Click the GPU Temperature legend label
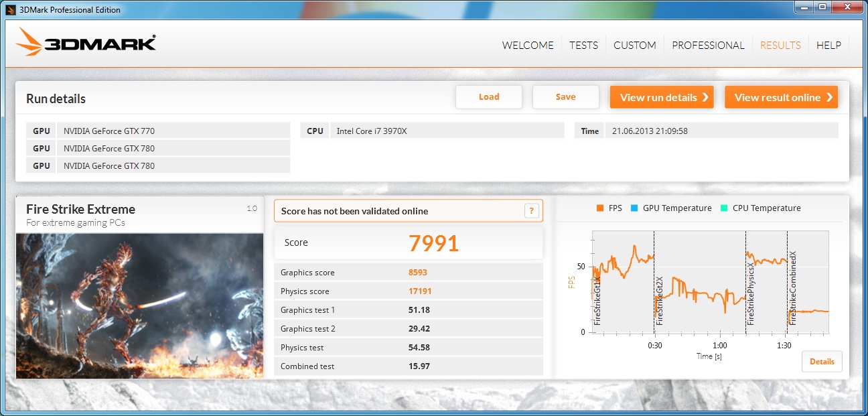868x416 pixels. (677, 208)
